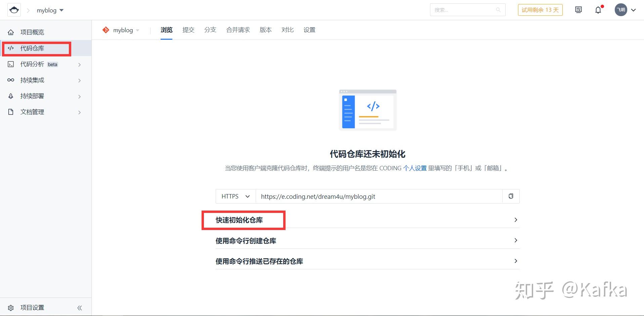644x316 pixels.
Task: Click the search box at the top
Action: coord(467,10)
